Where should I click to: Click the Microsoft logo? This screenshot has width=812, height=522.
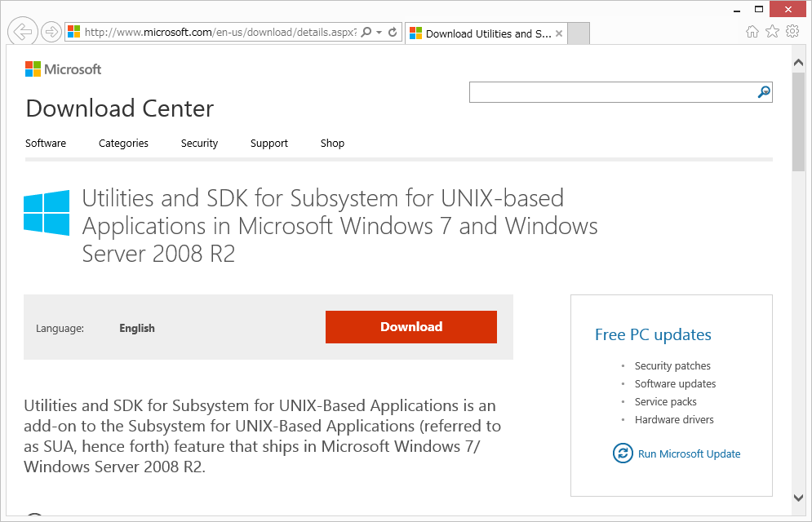64,69
